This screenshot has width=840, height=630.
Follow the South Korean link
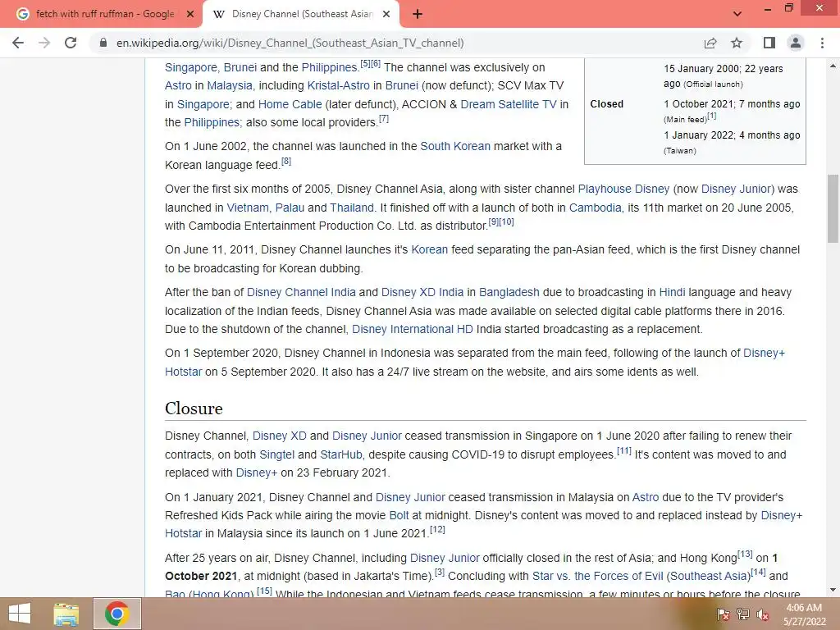pos(454,146)
